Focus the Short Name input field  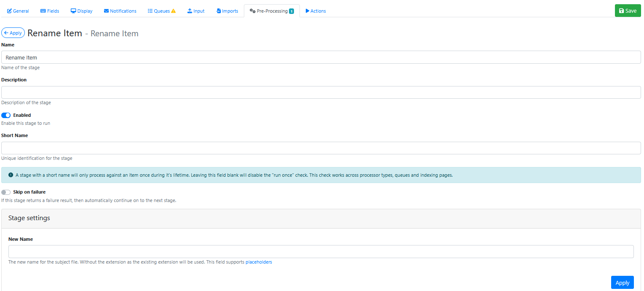[321, 148]
